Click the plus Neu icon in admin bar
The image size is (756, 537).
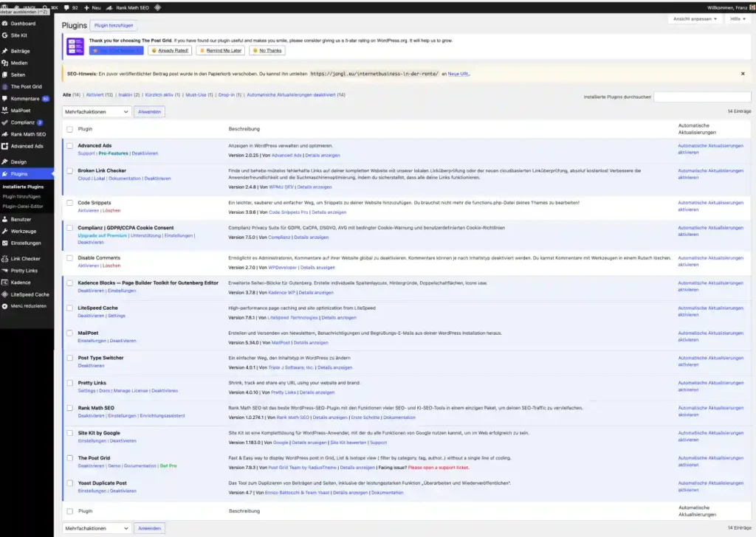point(87,7)
